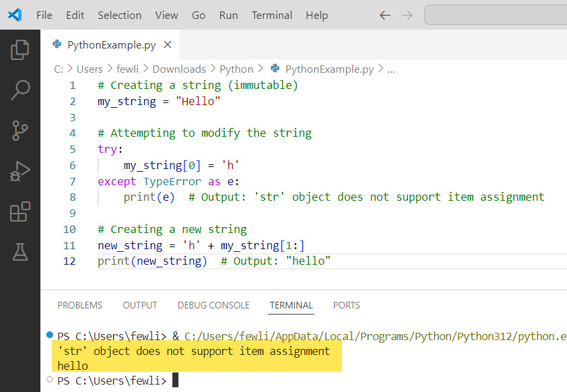The height and width of the screenshot is (392, 567).
Task: Open the Search view icon
Action: tap(20, 90)
